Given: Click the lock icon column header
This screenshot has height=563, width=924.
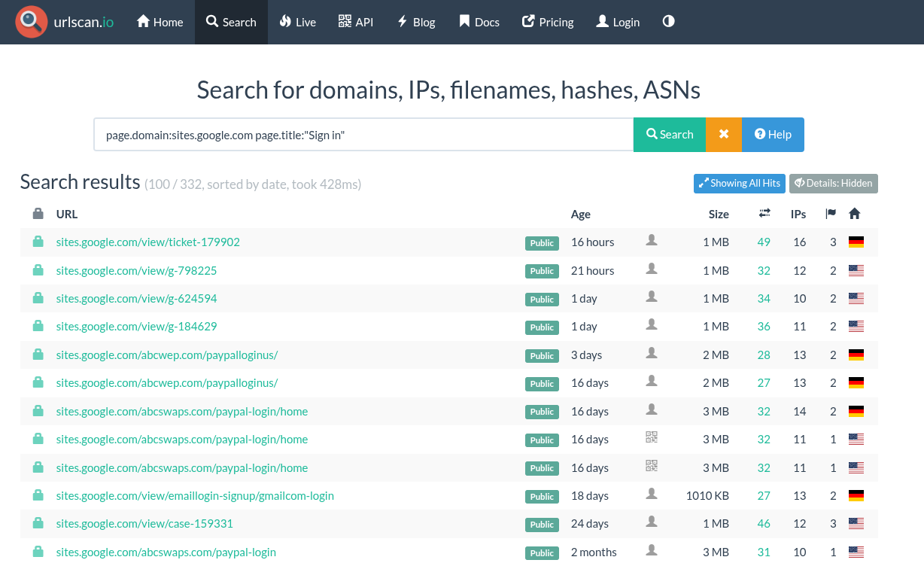Looking at the screenshot, I should [38, 214].
